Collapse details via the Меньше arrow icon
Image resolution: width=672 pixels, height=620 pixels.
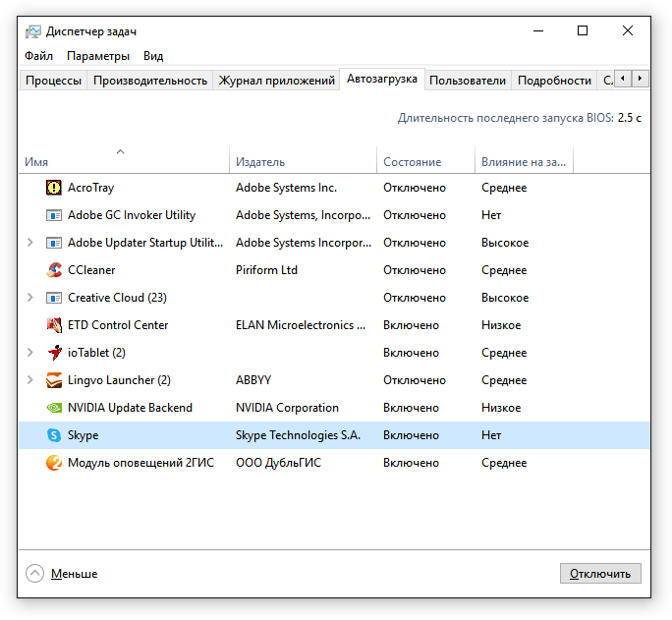tap(34, 573)
